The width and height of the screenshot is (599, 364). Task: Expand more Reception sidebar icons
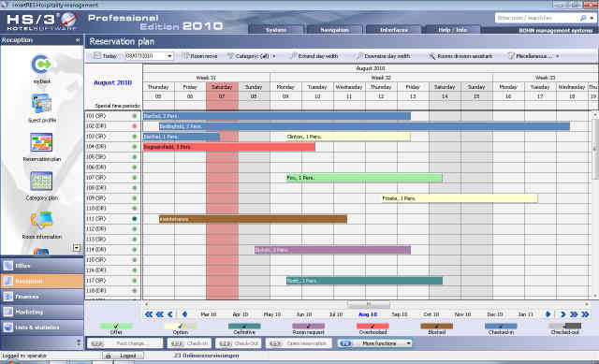coord(77,248)
